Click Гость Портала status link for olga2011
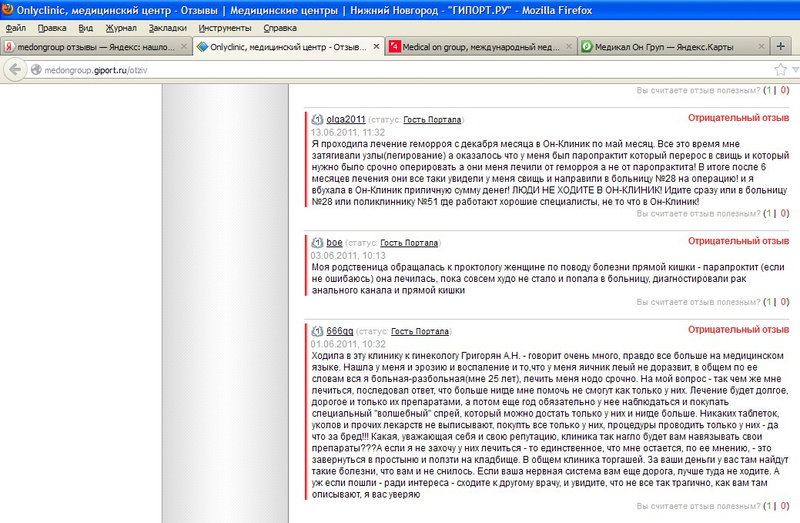 point(432,119)
